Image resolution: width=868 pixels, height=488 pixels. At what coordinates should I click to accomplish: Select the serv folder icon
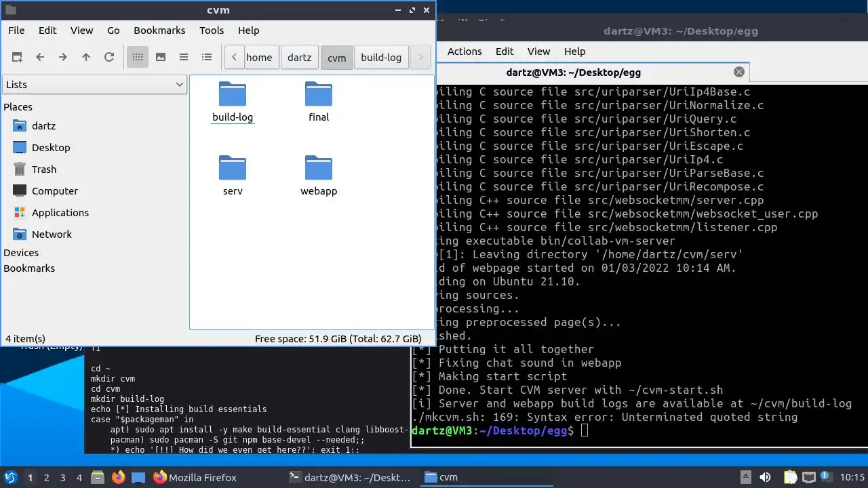233,168
